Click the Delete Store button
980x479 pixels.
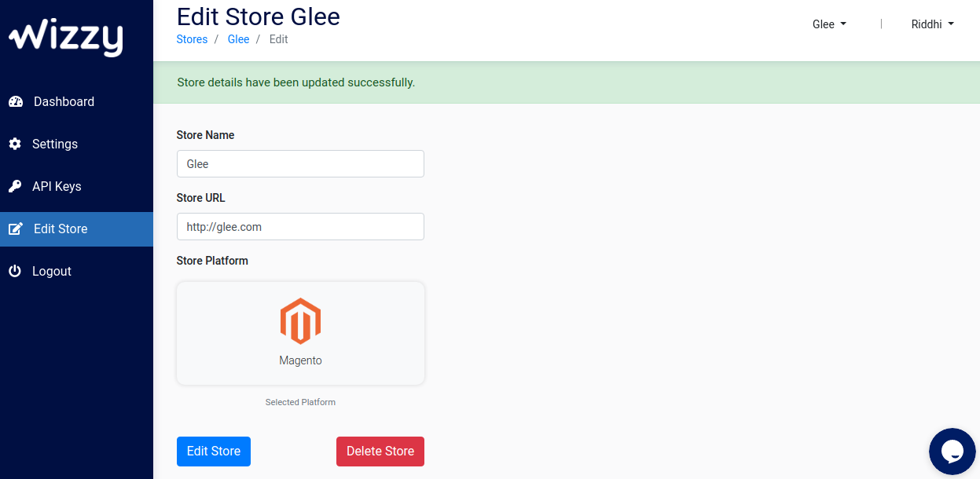pyautogui.click(x=380, y=452)
